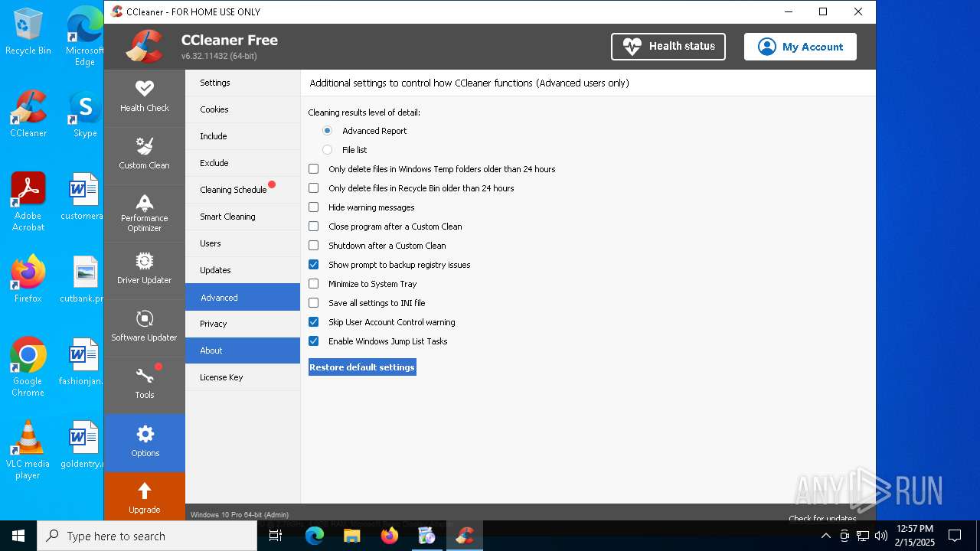Uncheck Skip User Account Control warning
The width and height of the screenshot is (980, 551).
tap(314, 322)
